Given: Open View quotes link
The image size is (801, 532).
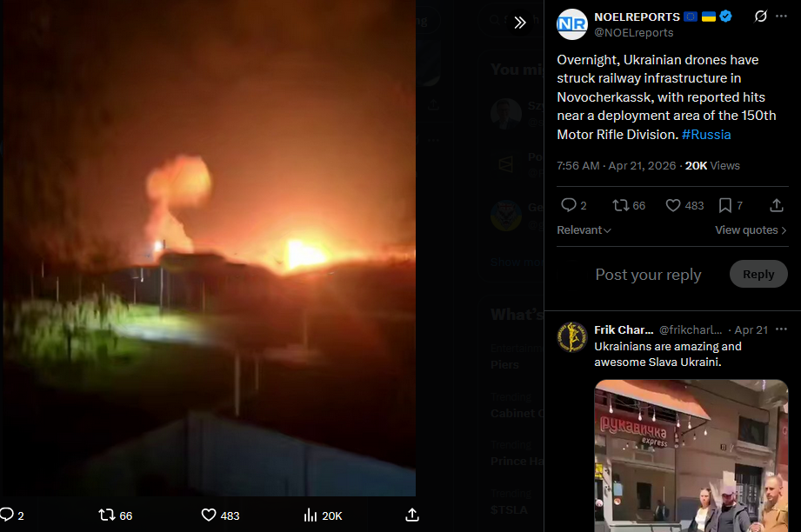Looking at the screenshot, I should [751, 230].
